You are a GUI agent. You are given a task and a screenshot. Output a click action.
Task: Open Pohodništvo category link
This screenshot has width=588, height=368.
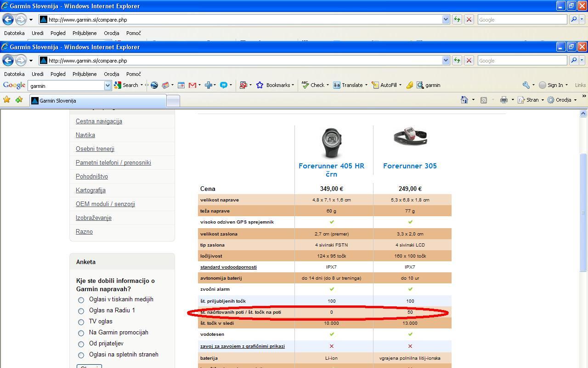click(92, 177)
